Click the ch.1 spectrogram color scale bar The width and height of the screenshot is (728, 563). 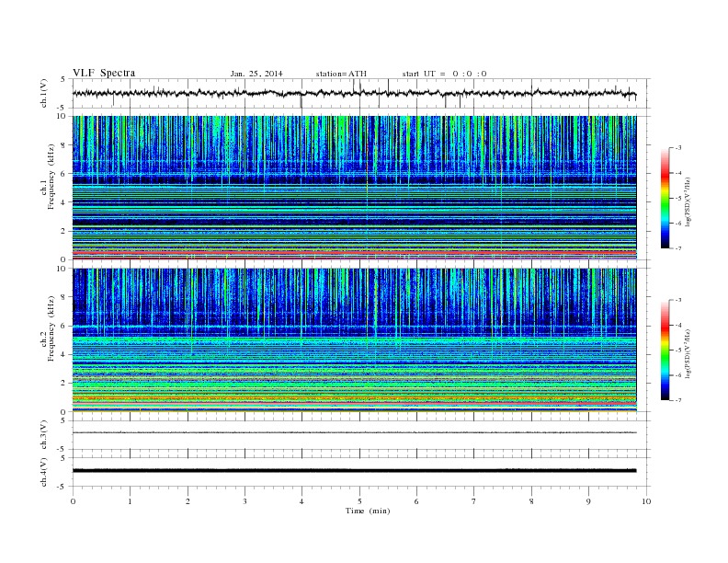pos(665,199)
